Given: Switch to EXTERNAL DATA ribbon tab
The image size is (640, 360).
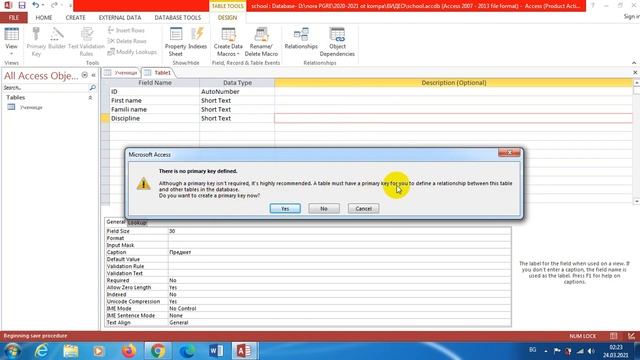Looking at the screenshot, I should click(120, 18).
